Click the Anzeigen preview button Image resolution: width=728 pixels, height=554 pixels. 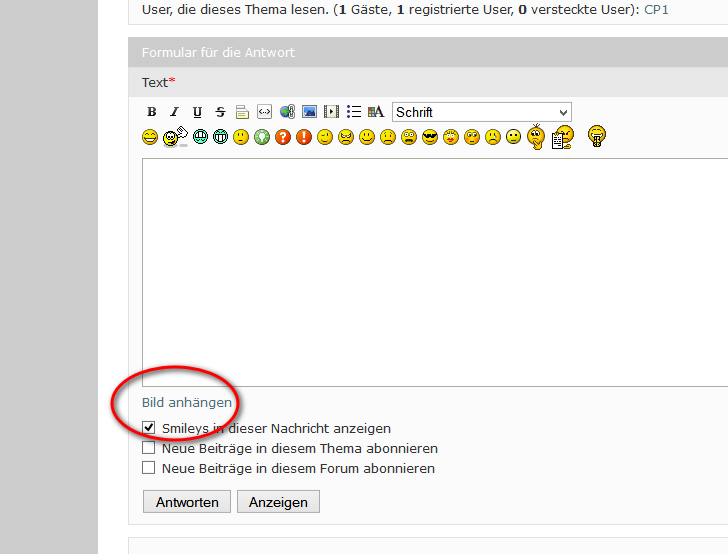tap(278, 502)
